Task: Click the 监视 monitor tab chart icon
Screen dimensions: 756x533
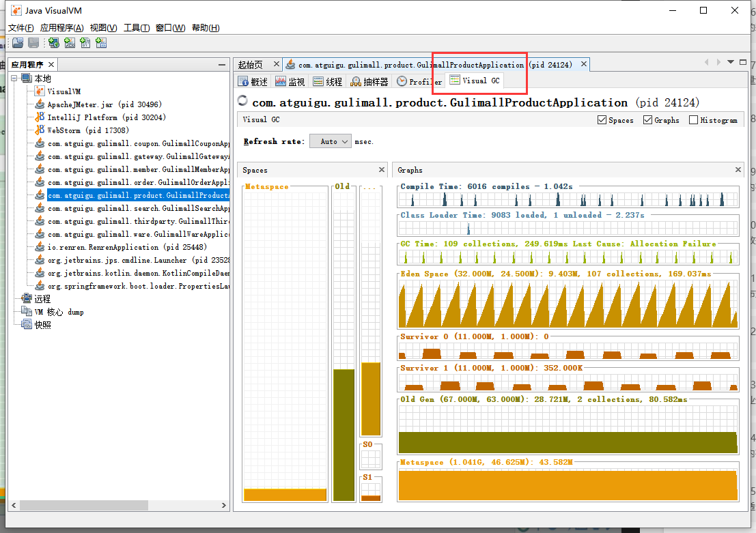Action: coord(281,81)
